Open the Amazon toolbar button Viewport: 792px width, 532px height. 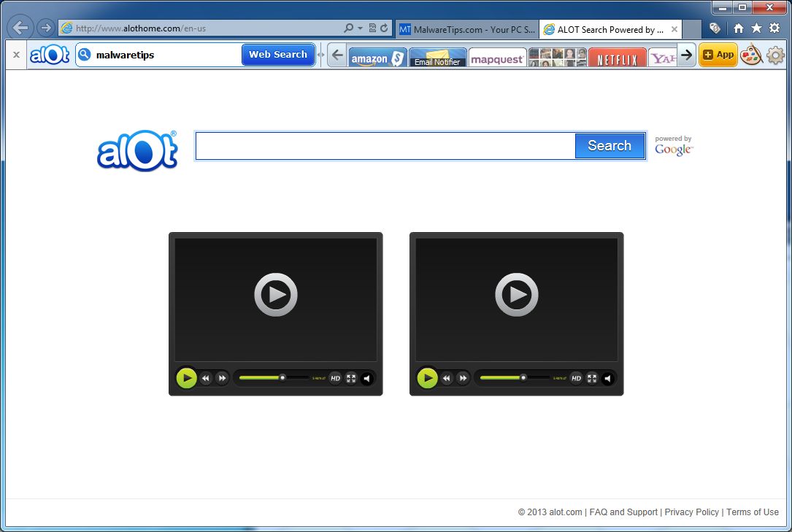pyautogui.click(x=377, y=58)
